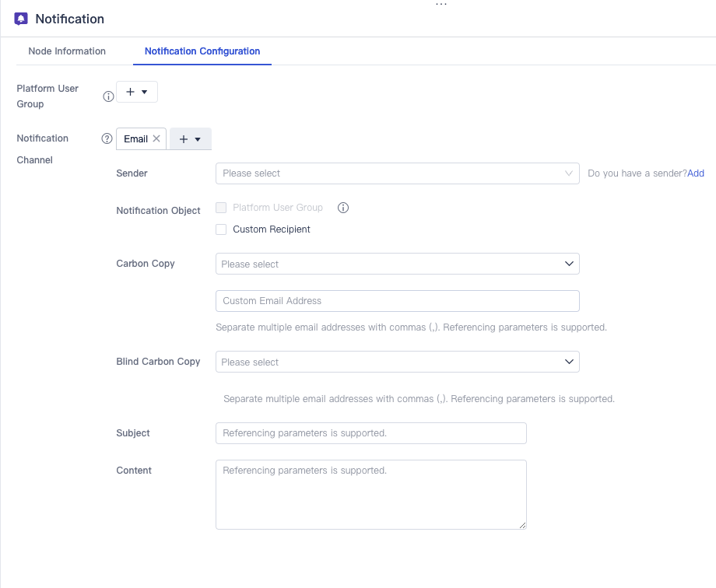
Task: Click the three-dots menu at top
Action: click(x=441, y=4)
